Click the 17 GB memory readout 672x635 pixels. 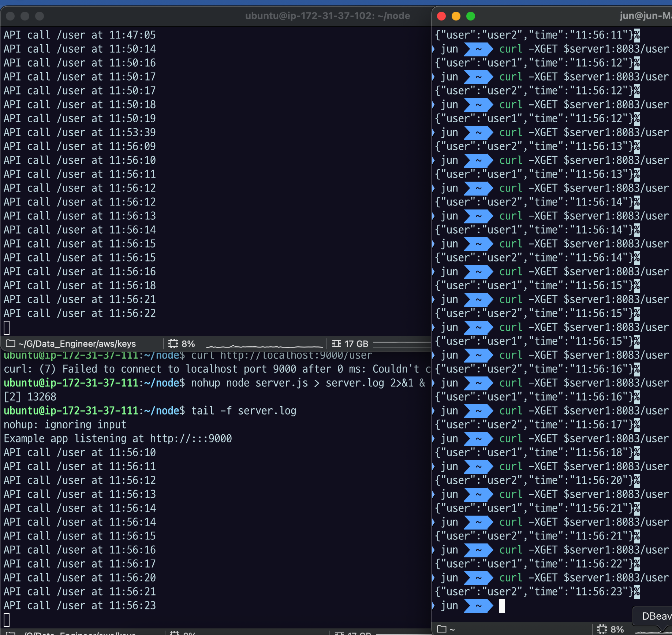[357, 343]
